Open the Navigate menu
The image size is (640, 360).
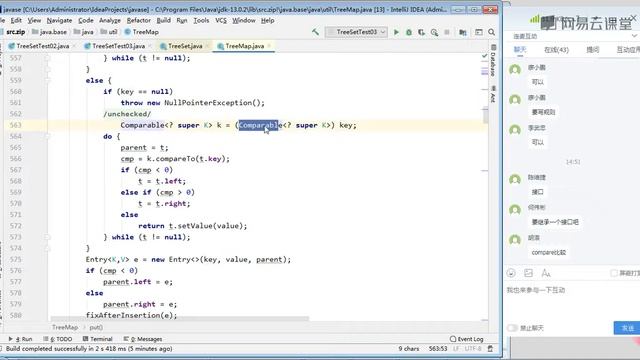click(x=59, y=20)
